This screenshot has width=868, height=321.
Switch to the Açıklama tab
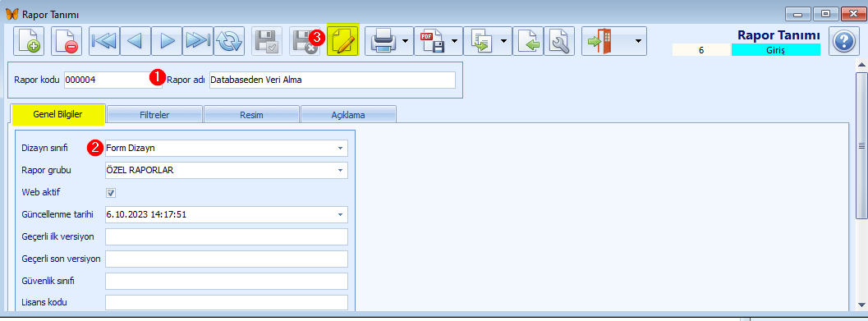348,115
